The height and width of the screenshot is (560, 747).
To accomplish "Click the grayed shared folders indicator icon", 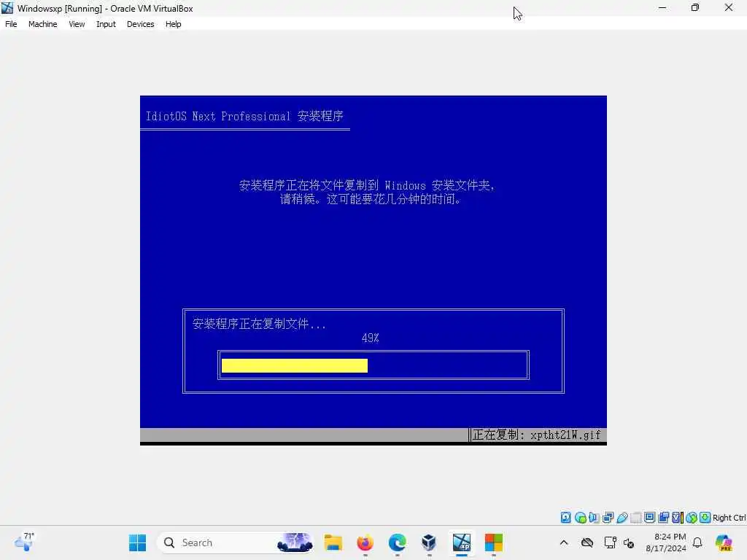I will click(636, 518).
